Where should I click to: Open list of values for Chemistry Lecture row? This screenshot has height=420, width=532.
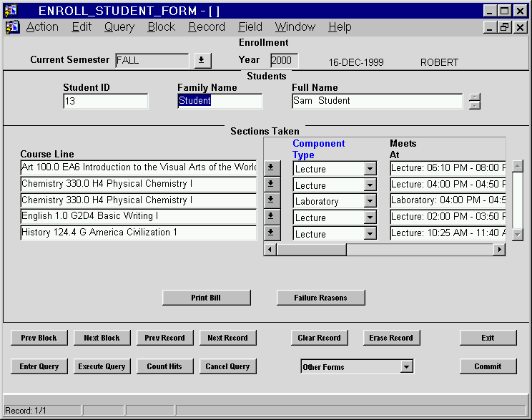(272, 184)
